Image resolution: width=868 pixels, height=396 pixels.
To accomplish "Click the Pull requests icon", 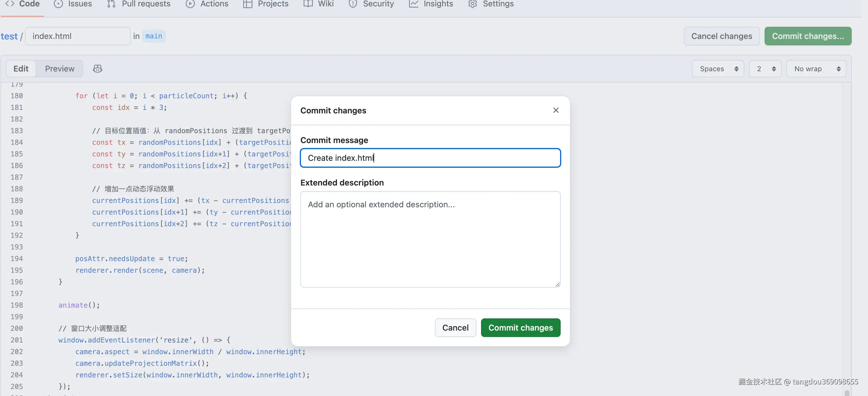I will (111, 4).
